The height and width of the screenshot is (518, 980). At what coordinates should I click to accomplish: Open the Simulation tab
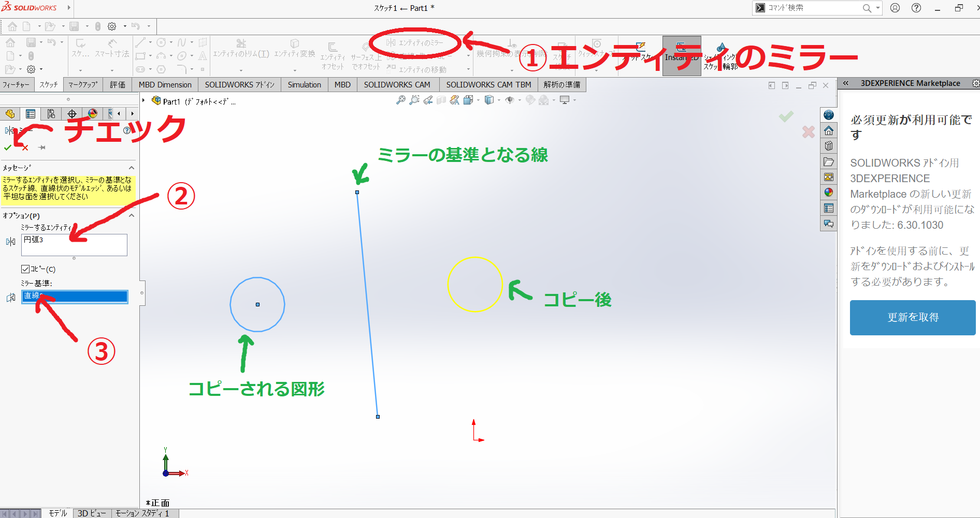[305, 85]
